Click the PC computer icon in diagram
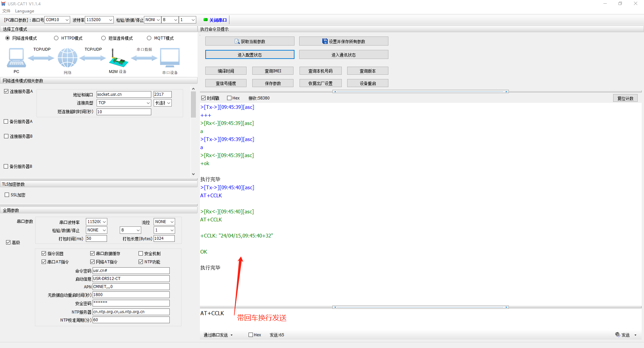The image size is (644, 348). coord(16,58)
